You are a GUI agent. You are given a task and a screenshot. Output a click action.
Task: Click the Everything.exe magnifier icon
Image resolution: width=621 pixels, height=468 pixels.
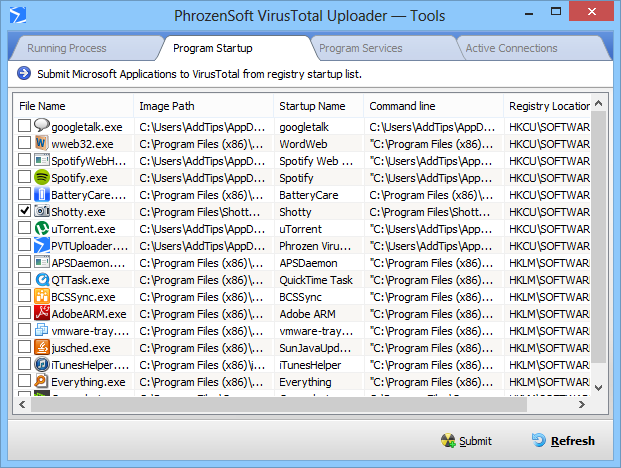pyautogui.click(x=42, y=381)
